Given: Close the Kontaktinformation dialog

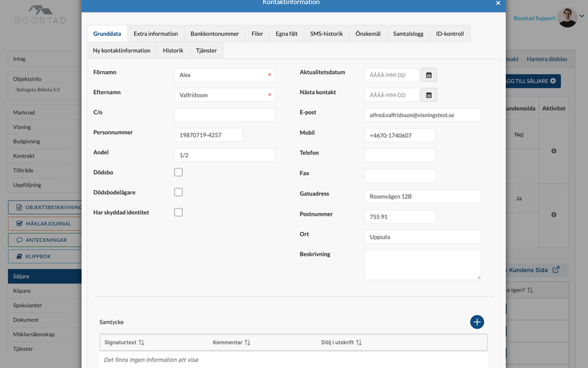Looking at the screenshot, I should click(498, 3).
